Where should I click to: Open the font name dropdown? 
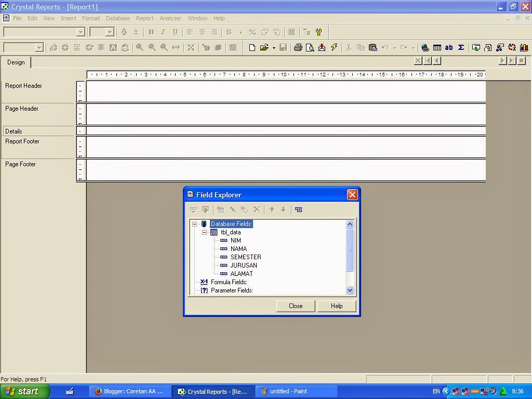pyautogui.click(x=81, y=32)
